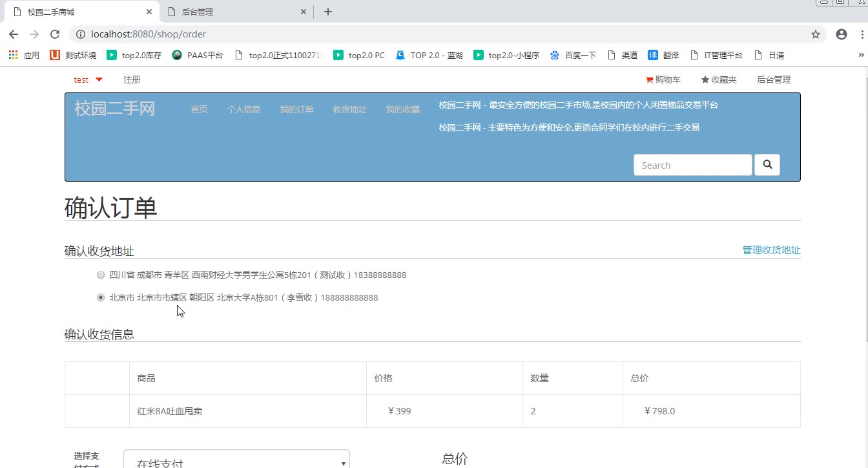Go back with the browser back arrow
Image resolution: width=868 pixels, height=468 pixels.
(x=14, y=34)
